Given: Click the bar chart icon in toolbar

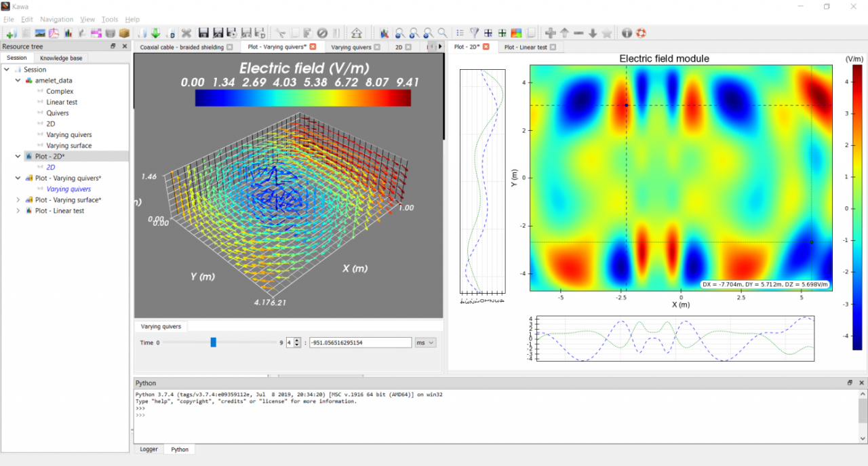Looking at the screenshot, I should click(x=68, y=33).
